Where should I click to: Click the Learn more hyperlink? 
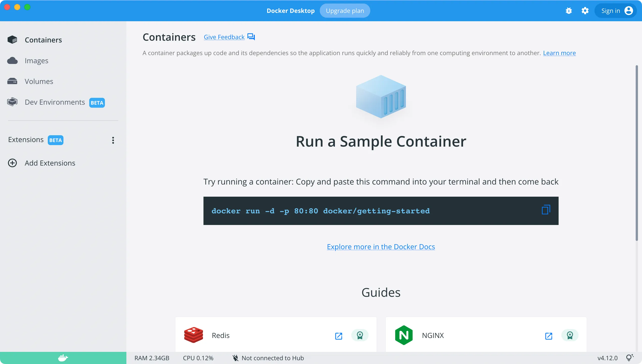pos(560,53)
